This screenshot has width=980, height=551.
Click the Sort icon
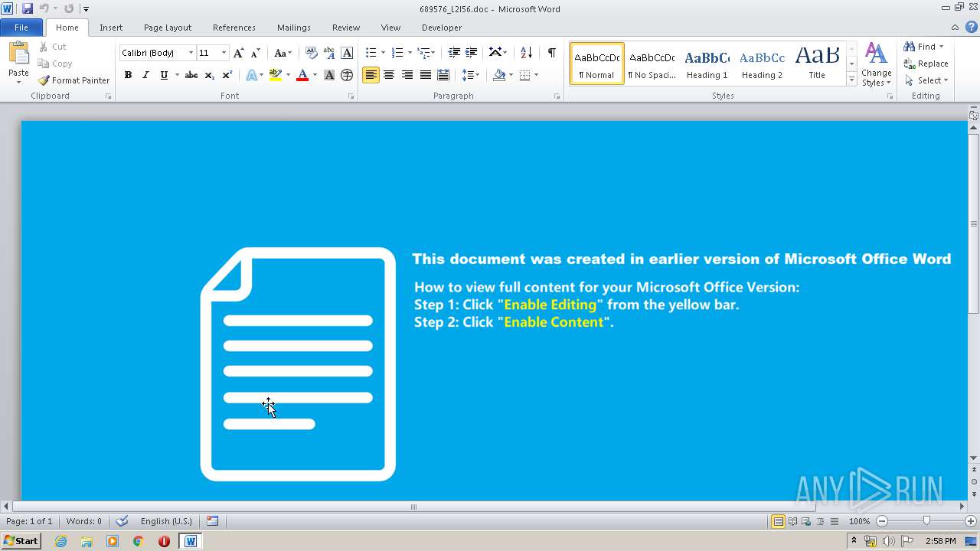click(x=526, y=53)
